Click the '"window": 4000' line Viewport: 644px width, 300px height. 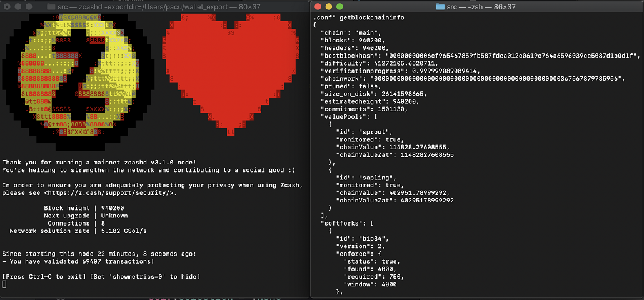tap(371, 284)
